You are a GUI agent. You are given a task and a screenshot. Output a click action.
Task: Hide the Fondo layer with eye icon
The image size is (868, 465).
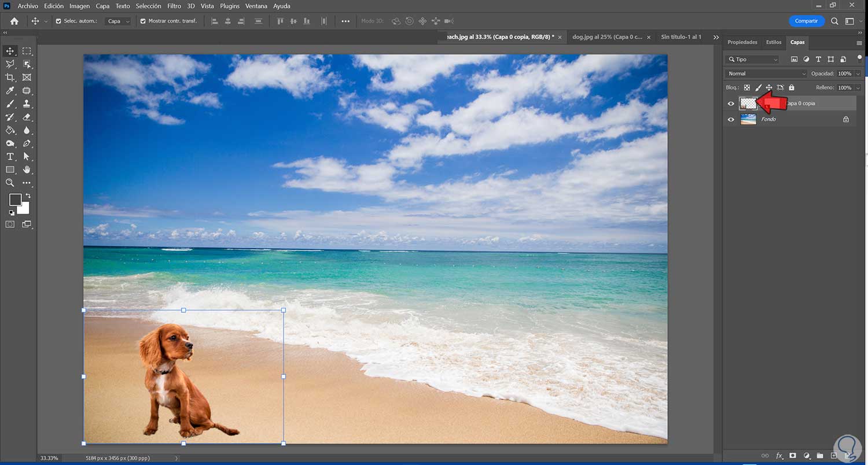click(x=731, y=120)
